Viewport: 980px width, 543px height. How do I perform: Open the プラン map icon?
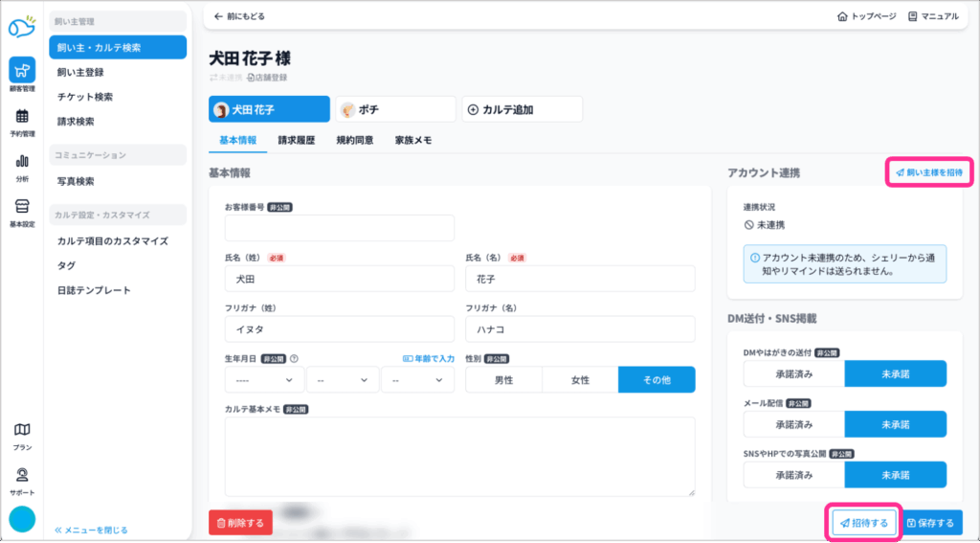point(22,430)
